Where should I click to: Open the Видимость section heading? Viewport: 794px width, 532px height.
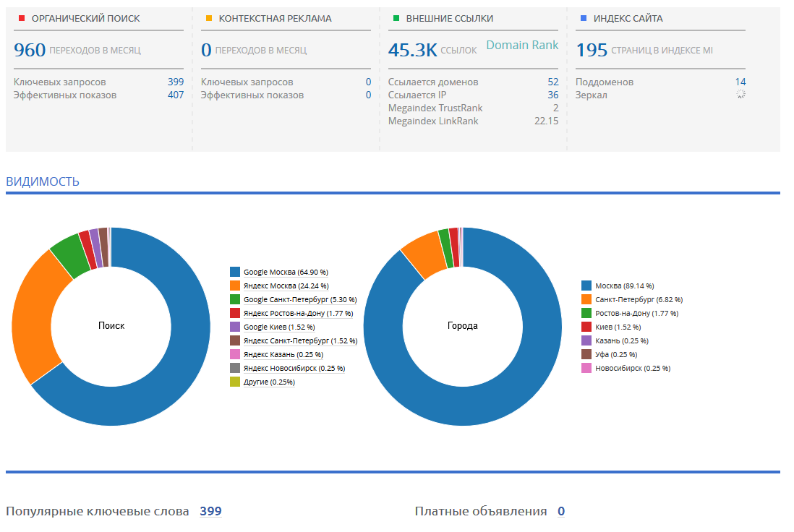tap(43, 181)
